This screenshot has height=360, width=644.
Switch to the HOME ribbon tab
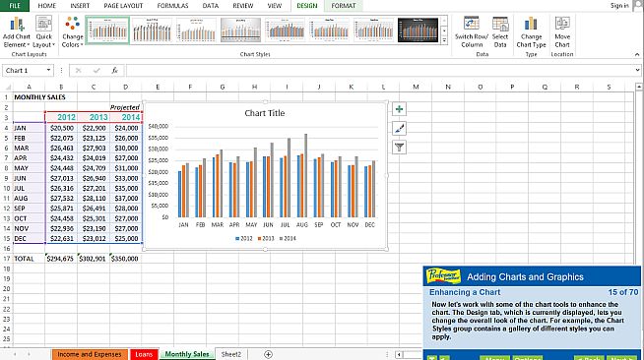coord(47,6)
